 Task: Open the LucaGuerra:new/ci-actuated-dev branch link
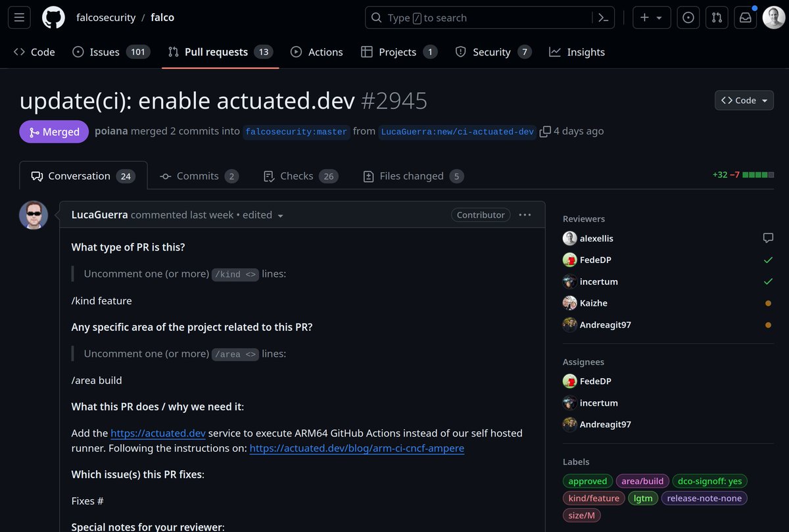pyautogui.click(x=457, y=132)
